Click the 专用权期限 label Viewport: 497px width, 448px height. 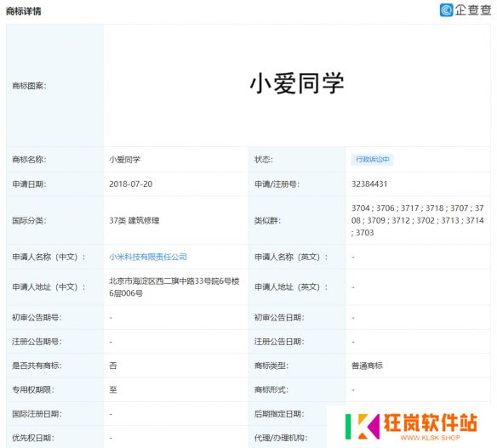click(33, 389)
